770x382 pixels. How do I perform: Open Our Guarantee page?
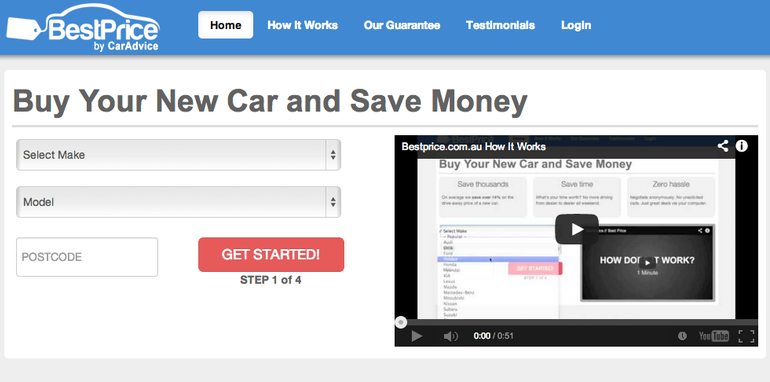402,25
